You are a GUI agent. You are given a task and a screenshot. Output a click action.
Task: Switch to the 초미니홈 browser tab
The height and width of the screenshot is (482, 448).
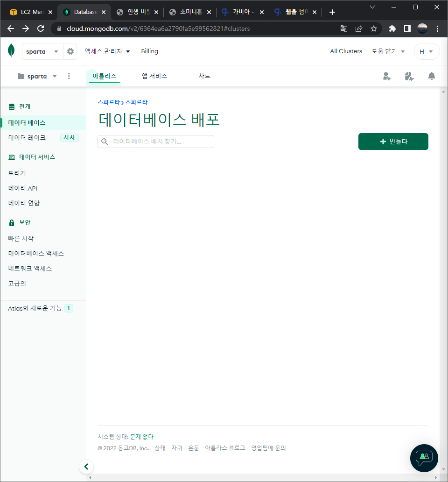pyautogui.click(x=190, y=12)
